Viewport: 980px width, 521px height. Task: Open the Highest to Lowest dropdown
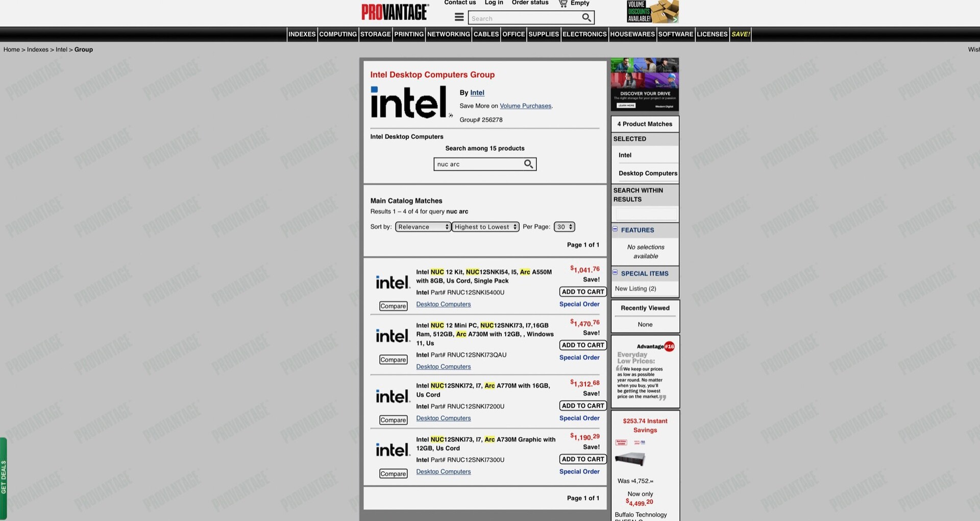tap(486, 227)
